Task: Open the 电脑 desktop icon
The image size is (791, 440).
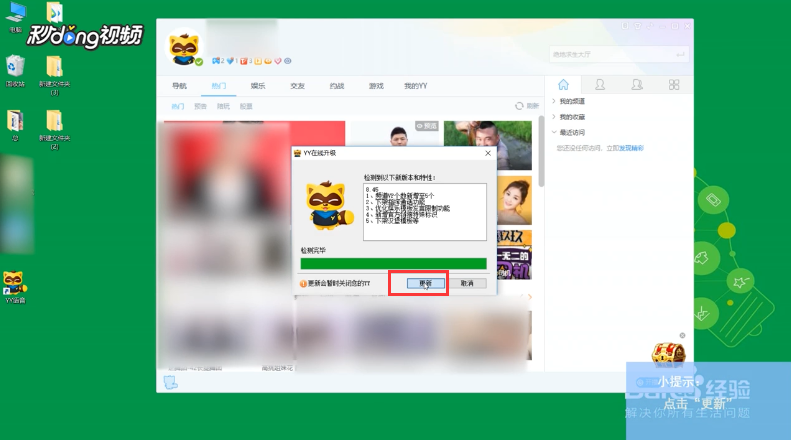Action: [16, 17]
